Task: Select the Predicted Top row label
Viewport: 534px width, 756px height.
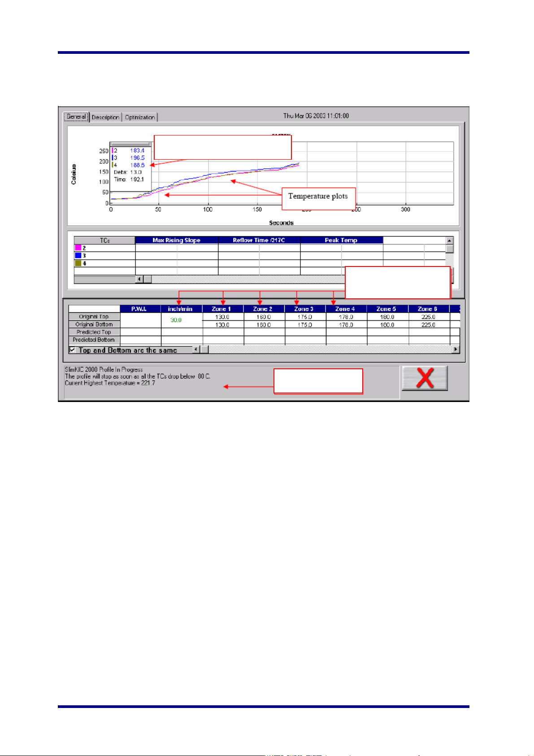Action: coord(94,332)
